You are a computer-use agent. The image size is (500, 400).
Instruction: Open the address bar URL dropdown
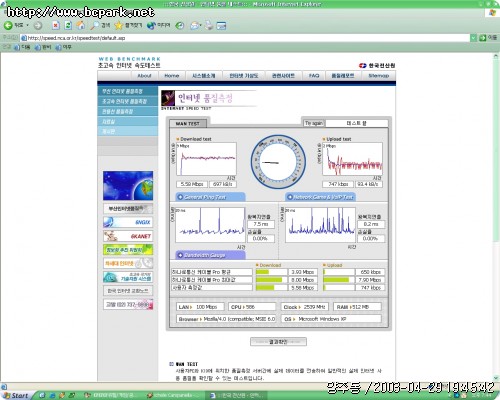click(x=473, y=38)
